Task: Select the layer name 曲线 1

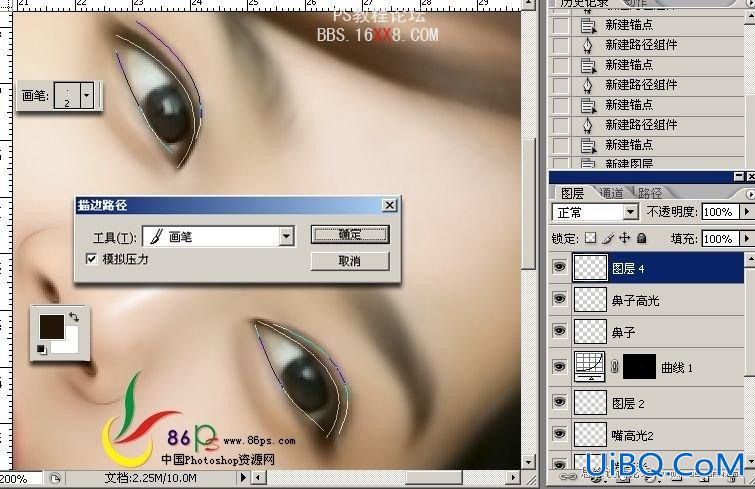Action: coord(677,368)
